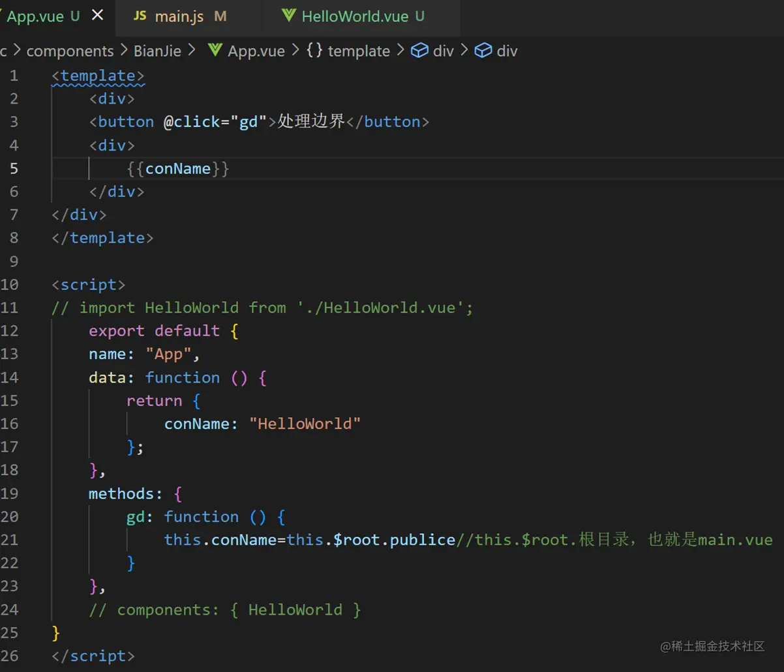The height and width of the screenshot is (672, 784).
Task: Place cursor on conName interpolation line 5
Action: click(178, 169)
